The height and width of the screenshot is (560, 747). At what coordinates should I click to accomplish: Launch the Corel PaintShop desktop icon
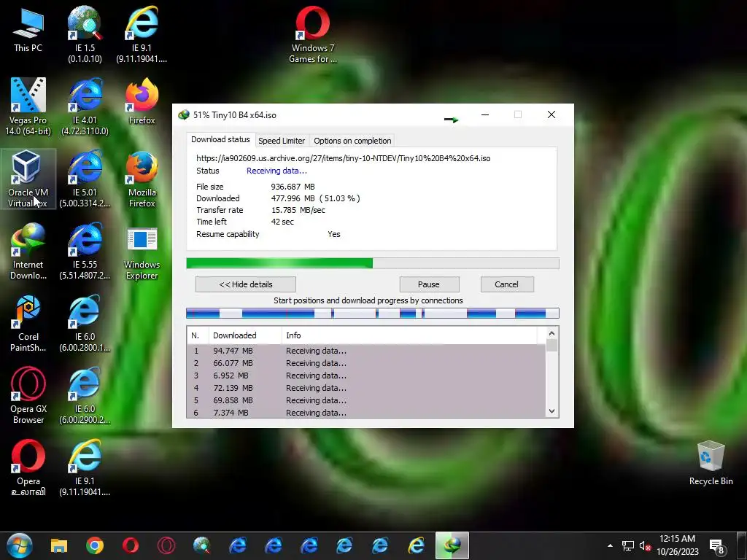(28, 324)
